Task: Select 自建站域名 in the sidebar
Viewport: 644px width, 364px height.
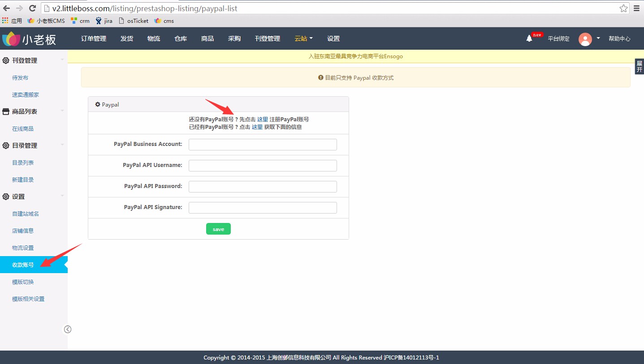Action: pos(26,214)
